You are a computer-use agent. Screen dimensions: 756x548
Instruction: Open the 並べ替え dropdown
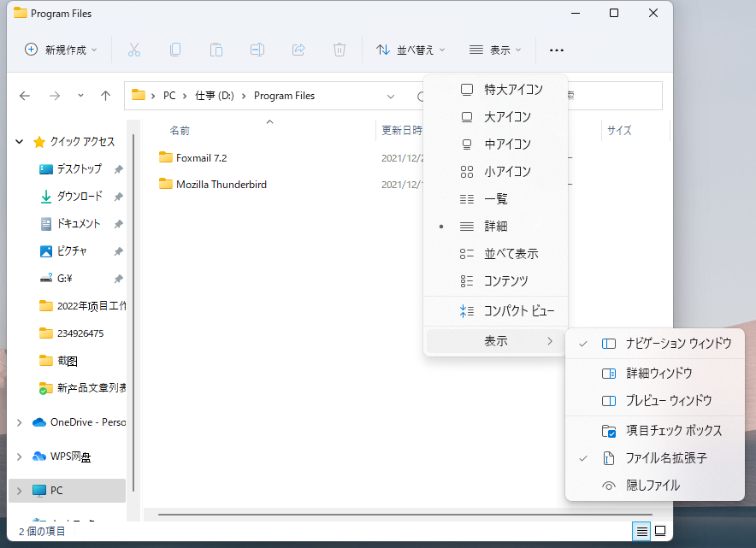[x=410, y=50]
